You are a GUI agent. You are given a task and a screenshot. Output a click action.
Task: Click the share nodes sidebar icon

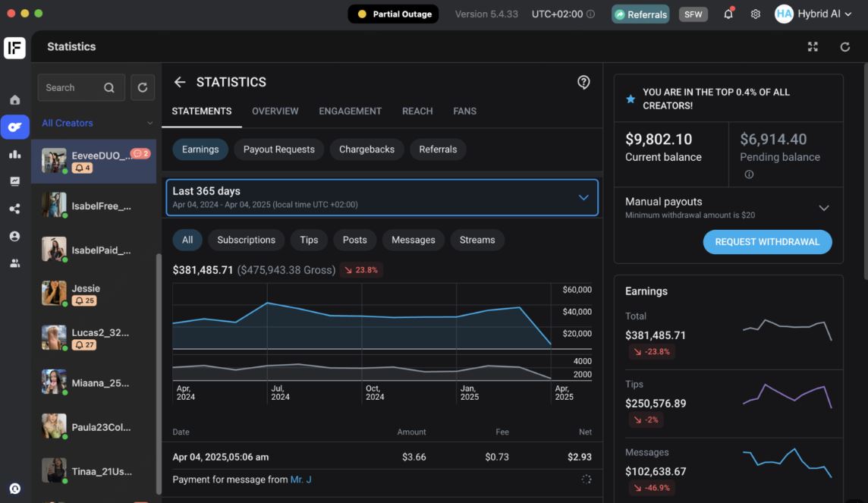pyautogui.click(x=14, y=209)
